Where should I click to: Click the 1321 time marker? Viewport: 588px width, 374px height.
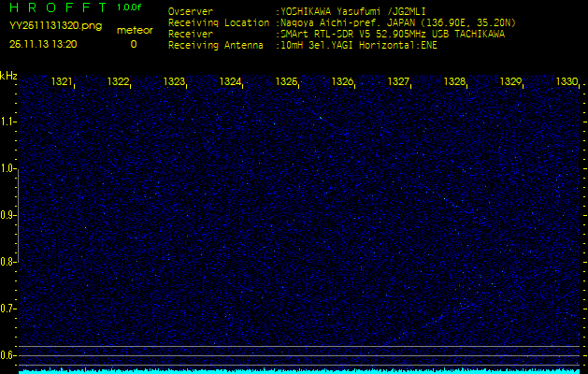(63, 82)
